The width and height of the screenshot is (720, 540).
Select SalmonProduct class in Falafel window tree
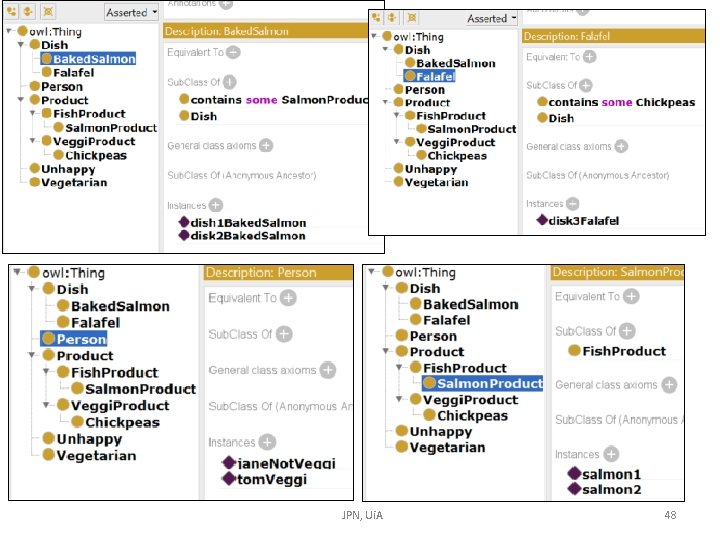click(467, 129)
